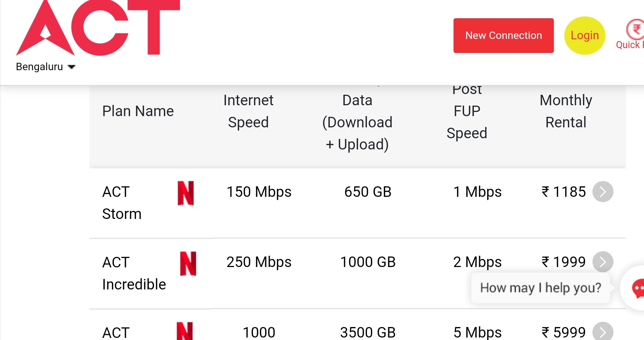This screenshot has height=340, width=644.
Task: Click the Internet Speed column header
Action: pos(248,111)
